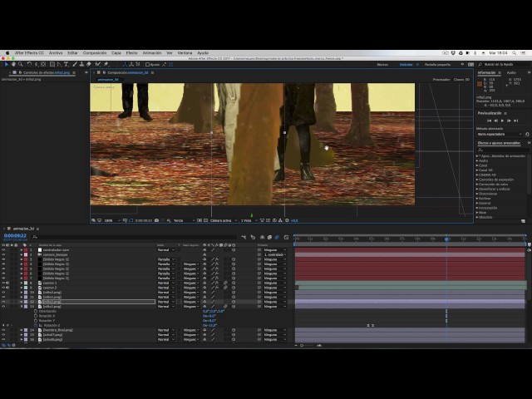Select the Type text tool
Image resolution: width=532 pixels, height=399 pixels.
(x=66, y=64)
